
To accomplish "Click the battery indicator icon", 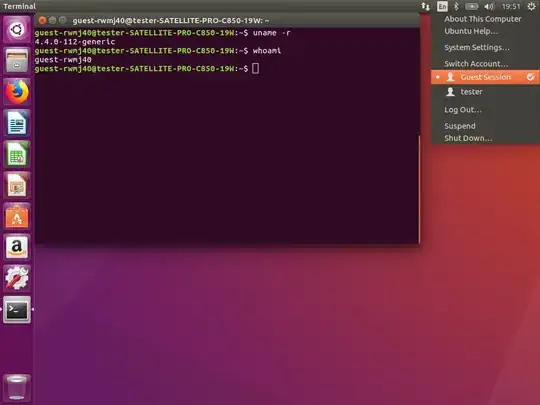I will (x=471, y=6).
